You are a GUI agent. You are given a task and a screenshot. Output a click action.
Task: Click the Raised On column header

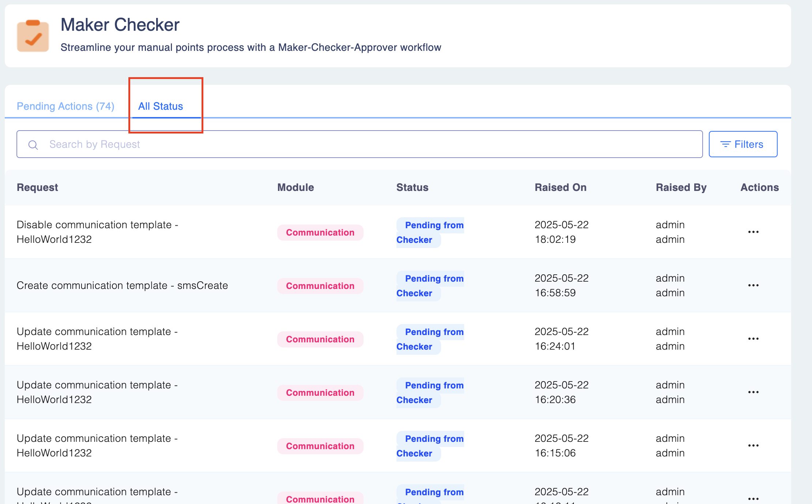point(560,187)
